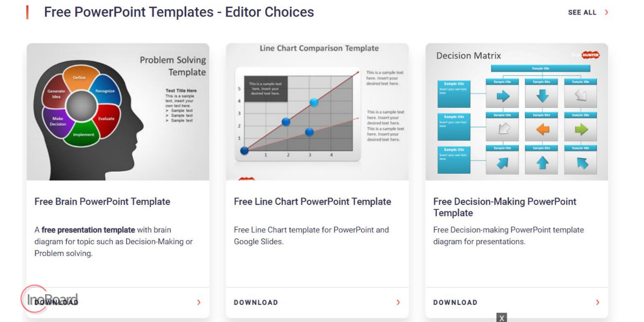644x322 pixels.
Task: Follow the bold 'free presentation template' link
Action: [89, 230]
